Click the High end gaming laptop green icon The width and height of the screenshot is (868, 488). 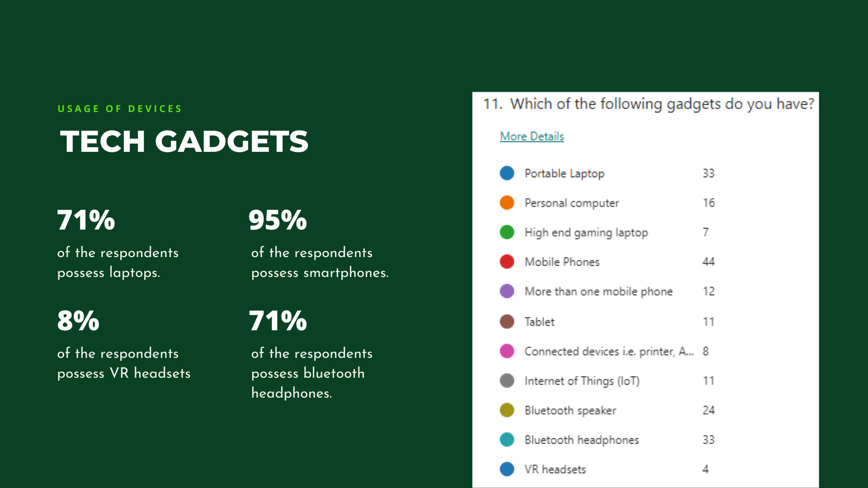(x=508, y=232)
